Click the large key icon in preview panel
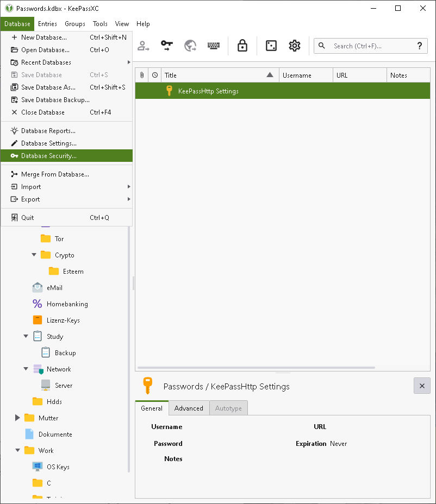This screenshot has width=436, height=504. [x=147, y=386]
